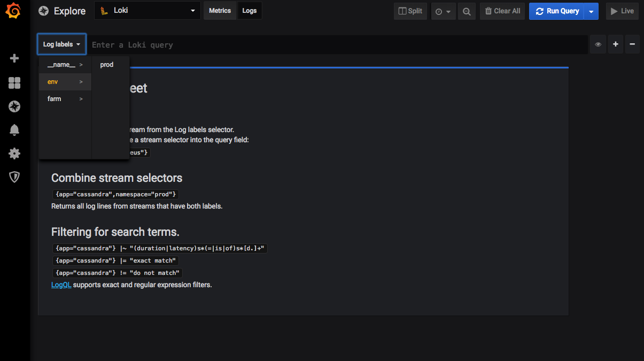Click the "do not match" filter example

tap(117, 273)
